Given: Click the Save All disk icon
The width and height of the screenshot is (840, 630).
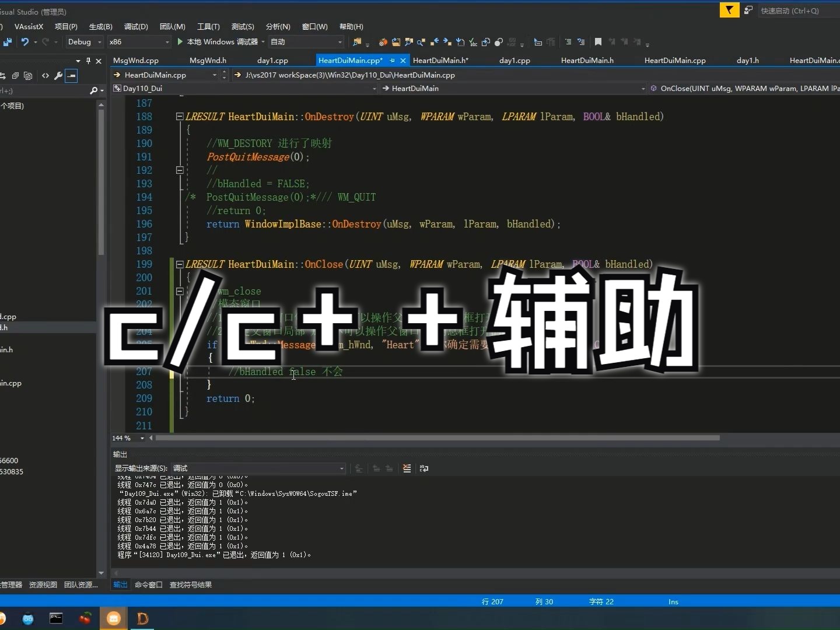Looking at the screenshot, I should 8,42.
